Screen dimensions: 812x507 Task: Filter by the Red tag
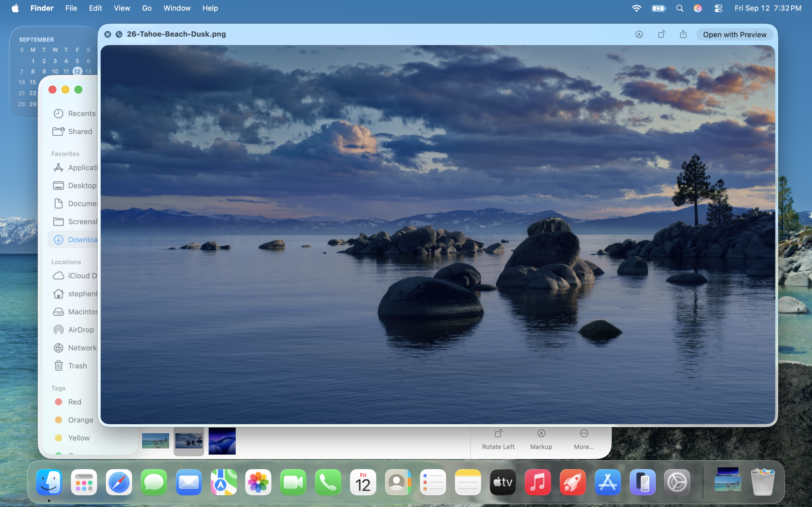click(75, 402)
